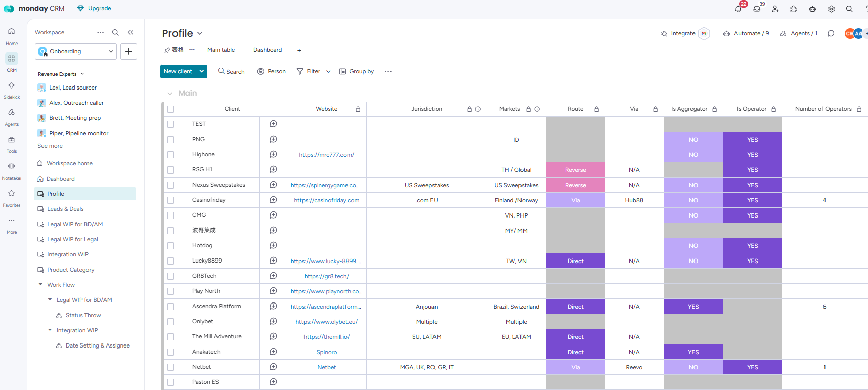
Task: Collapse the Main group chevron
Action: [x=170, y=93]
